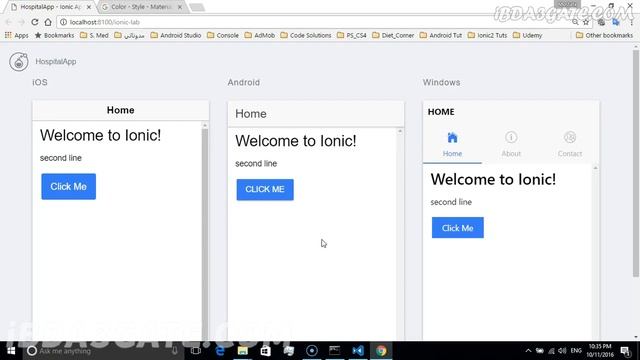The image size is (640, 360).
Task: Switch to Visual Studio Code on taskbar
Action: coord(358,351)
